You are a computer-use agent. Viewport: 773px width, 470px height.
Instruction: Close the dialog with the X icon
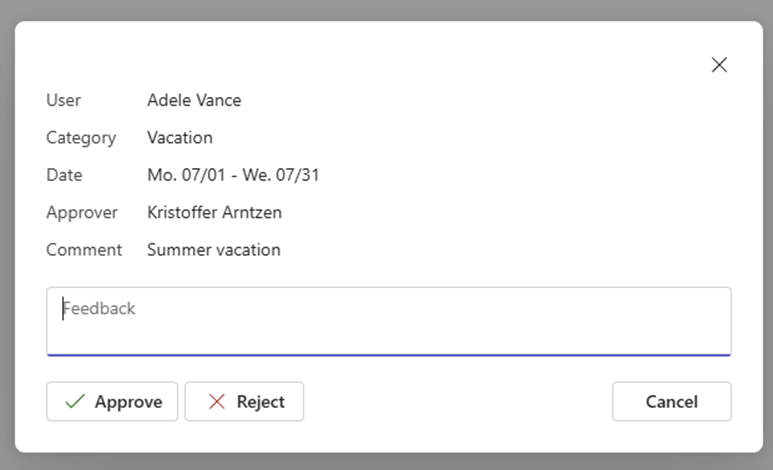(719, 65)
